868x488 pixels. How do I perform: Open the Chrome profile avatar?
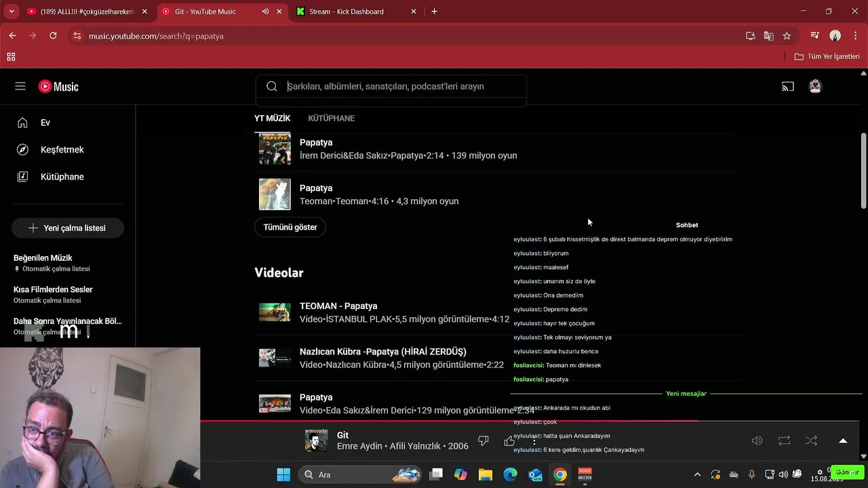[835, 36]
